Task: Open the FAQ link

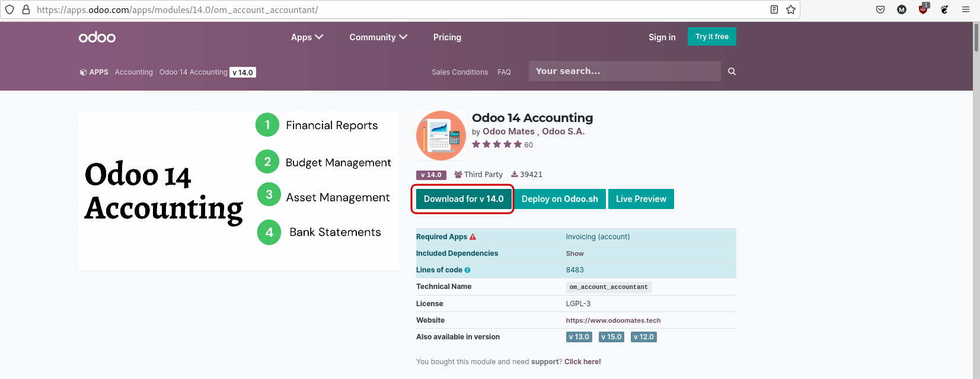Action: click(x=504, y=72)
